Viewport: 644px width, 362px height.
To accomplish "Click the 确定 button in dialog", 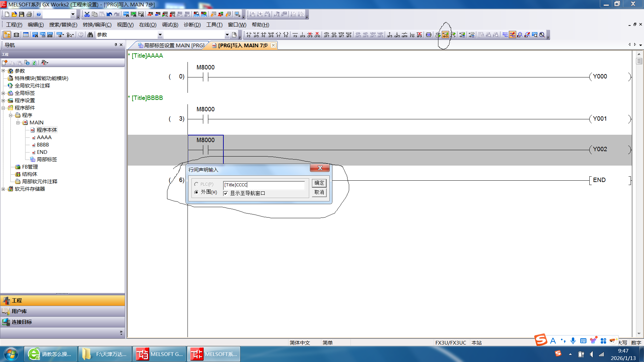I will [319, 183].
